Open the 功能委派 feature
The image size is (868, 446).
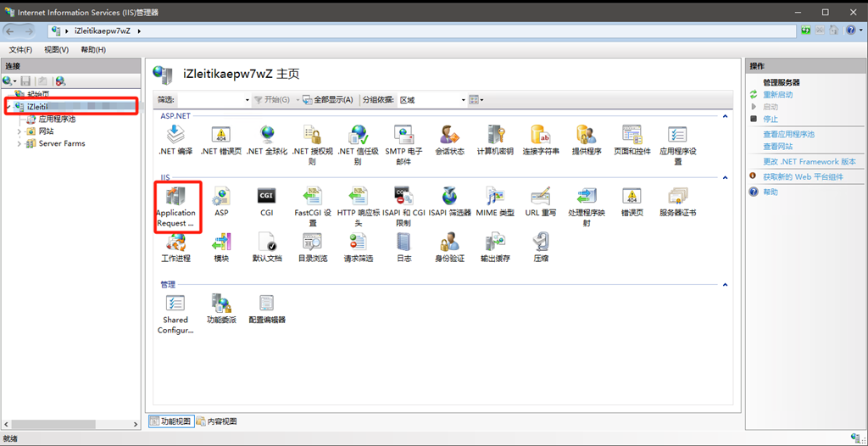[x=221, y=309]
